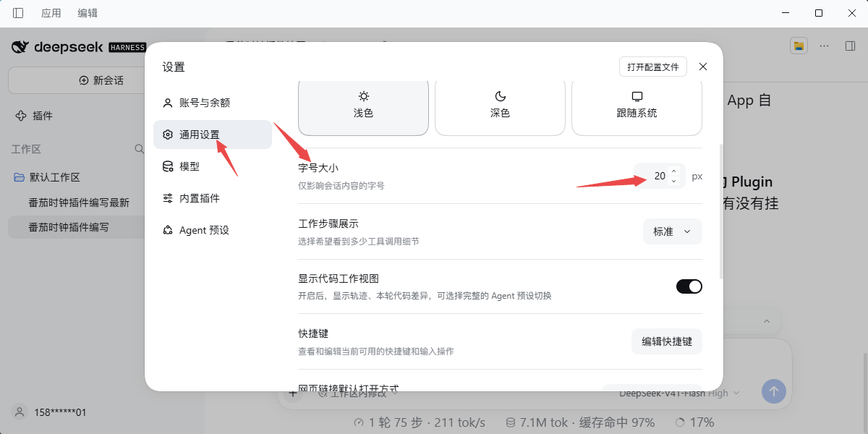Viewport: 868px width, 434px height.
Task: Open the 158******01 user account entry
Action: click(51, 412)
